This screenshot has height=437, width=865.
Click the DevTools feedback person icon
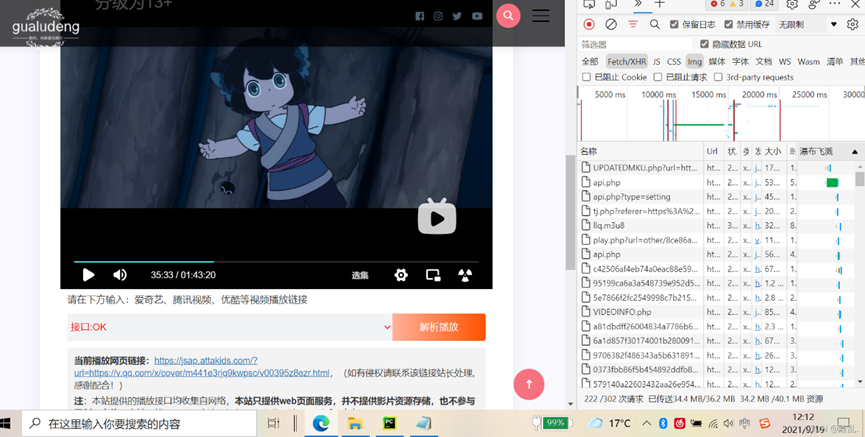tap(814, 4)
